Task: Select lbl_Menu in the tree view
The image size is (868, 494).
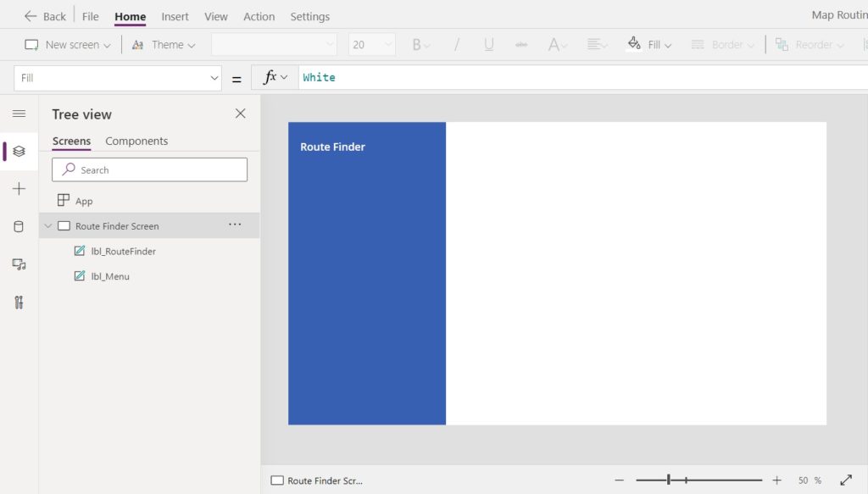Action: coord(110,276)
